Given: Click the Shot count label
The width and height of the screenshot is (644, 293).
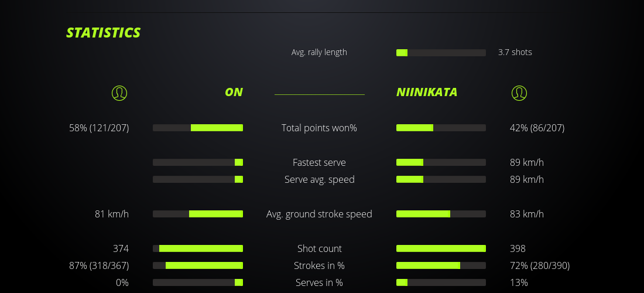Looking at the screenshot, I should [x=319, y=248].
